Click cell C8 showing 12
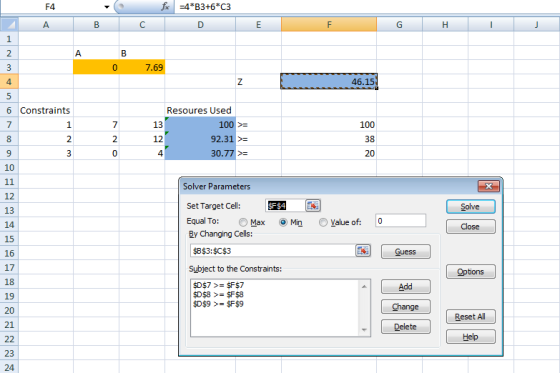Screen dimensions: 560x373 [x=142, y=139]
